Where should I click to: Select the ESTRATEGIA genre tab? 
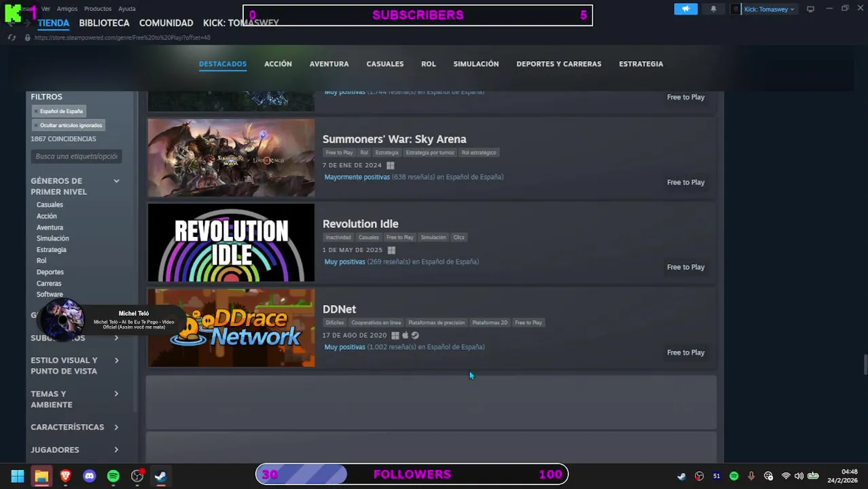641,64
